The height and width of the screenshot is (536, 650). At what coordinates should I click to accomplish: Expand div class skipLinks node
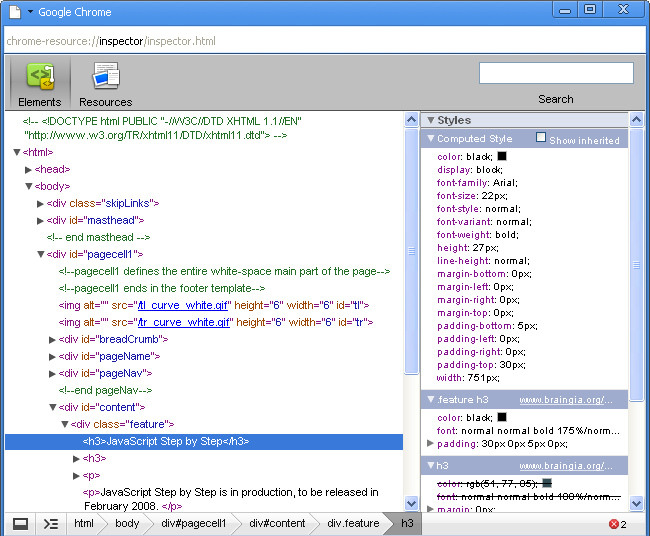pos(40,204)
